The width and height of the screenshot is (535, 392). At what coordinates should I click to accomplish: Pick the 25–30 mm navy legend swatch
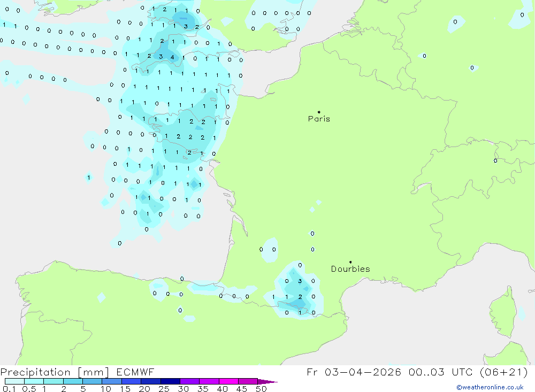coord(170,381)
